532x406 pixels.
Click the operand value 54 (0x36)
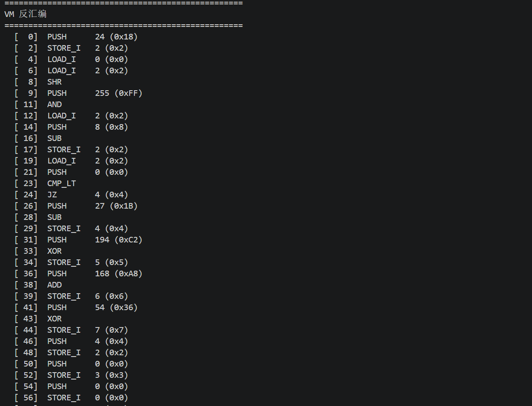tap(116, 308)
